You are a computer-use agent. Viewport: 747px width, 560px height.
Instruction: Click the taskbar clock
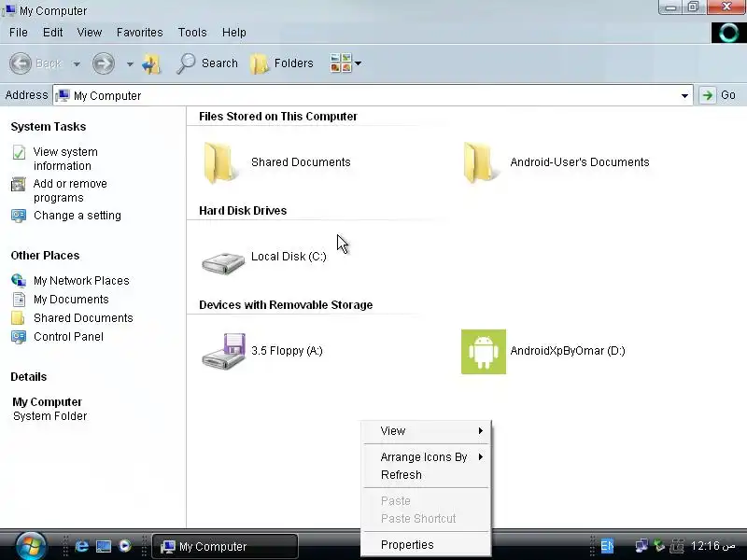pos(712,546)
